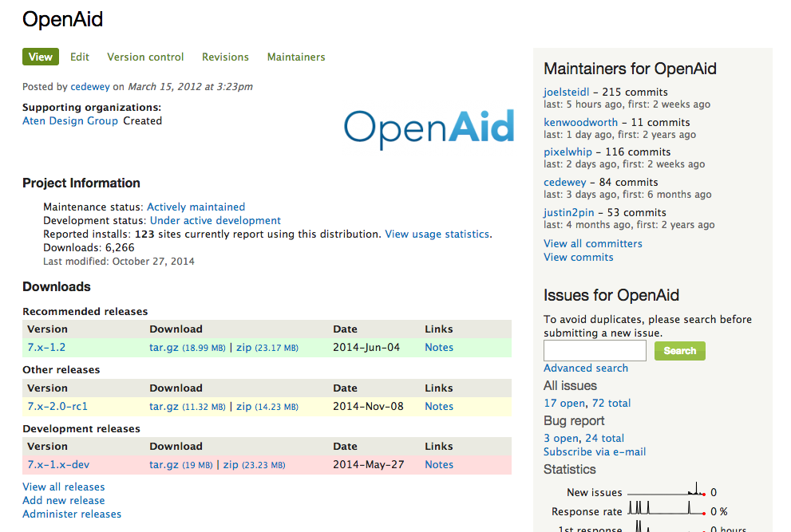Switch to the Edit tab
The width and height of the screenshot is (791, 532).
(x=80, y=57)
